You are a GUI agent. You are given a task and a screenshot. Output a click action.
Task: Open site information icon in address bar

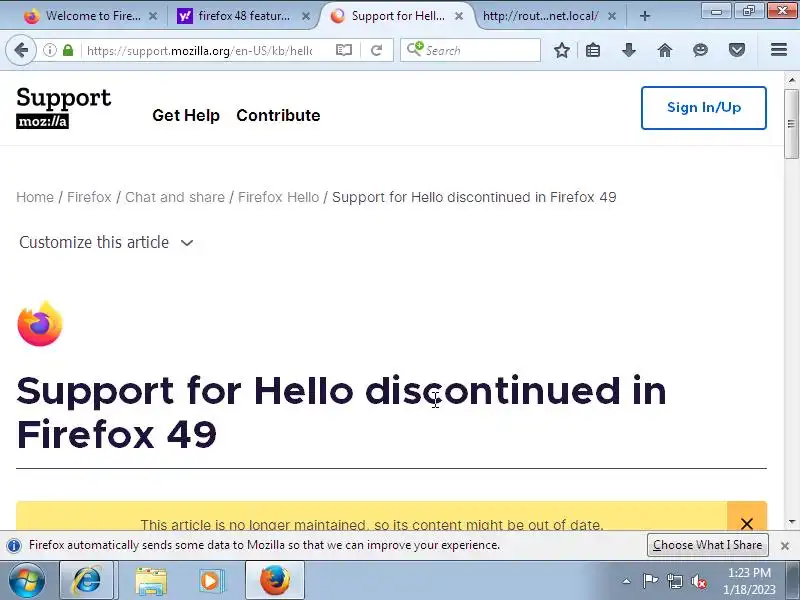pos(49,50)
